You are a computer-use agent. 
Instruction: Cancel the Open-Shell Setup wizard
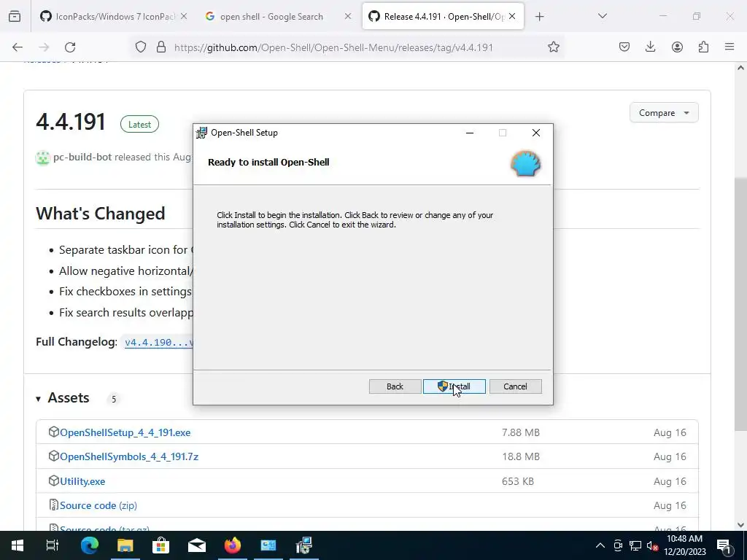pyautogui.click(x=515, y=386)
